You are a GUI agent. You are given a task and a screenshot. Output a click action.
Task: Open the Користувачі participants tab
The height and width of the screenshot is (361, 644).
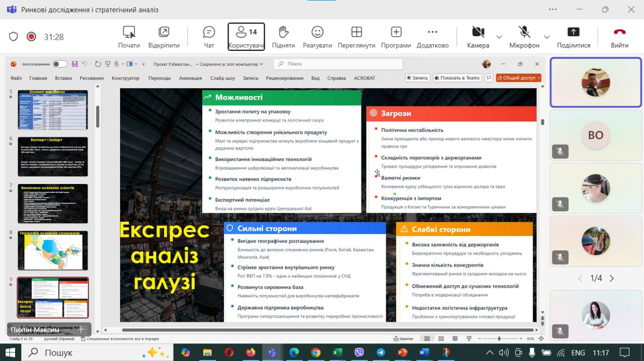(x=246, y=37)
